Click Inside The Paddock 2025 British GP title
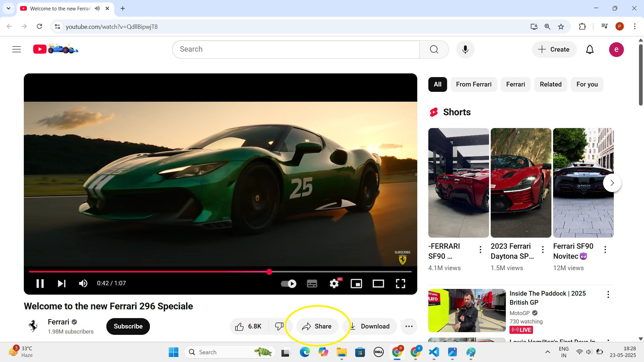This screenshot has height=362, width=644. [x=547, y=298]
